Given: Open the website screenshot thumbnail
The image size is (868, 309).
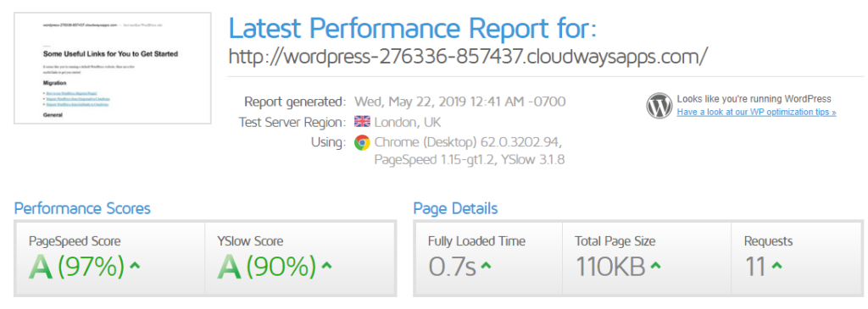Looking at the screenshot, I should pos(113,68).
